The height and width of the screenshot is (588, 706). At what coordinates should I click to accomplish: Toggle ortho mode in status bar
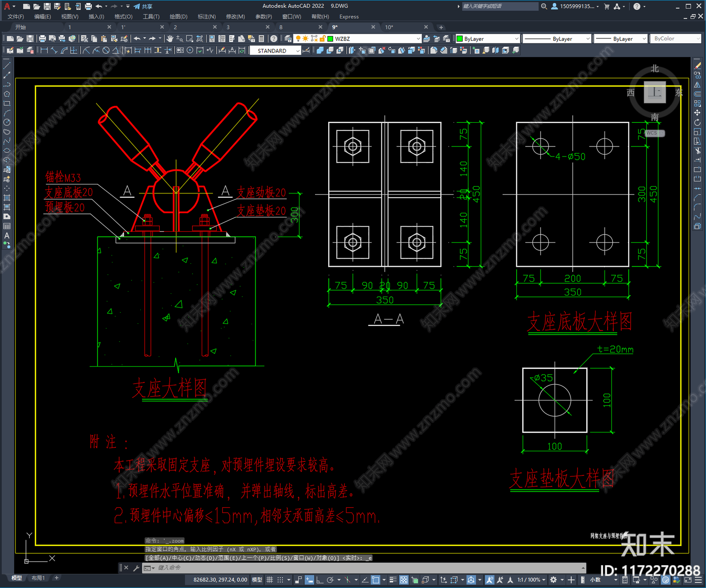[319, 580]
